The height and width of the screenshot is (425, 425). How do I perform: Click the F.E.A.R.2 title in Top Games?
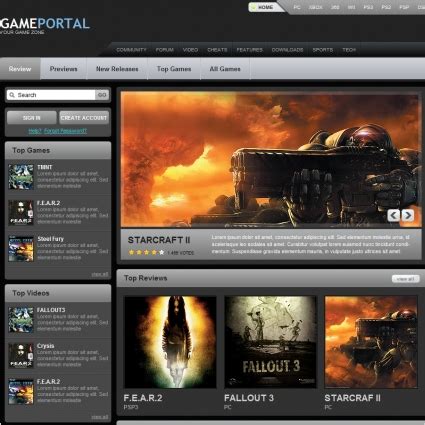pyautogui.click(x=49, y=203)
